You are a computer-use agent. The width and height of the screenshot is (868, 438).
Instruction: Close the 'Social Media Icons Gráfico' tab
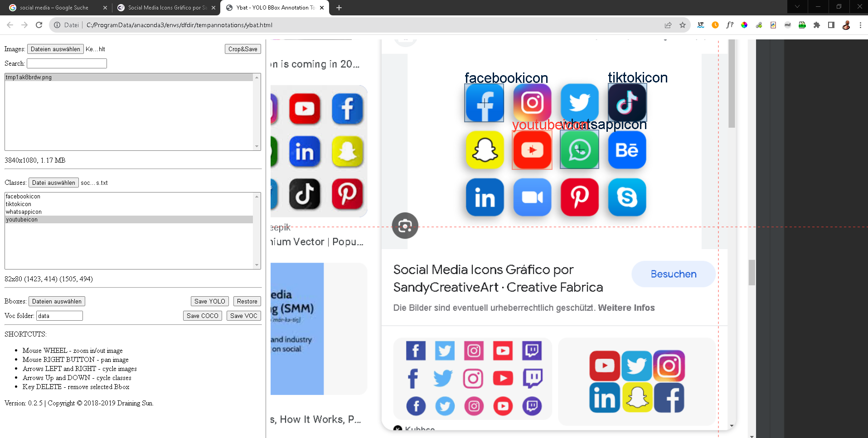click(x=213, y=8)
